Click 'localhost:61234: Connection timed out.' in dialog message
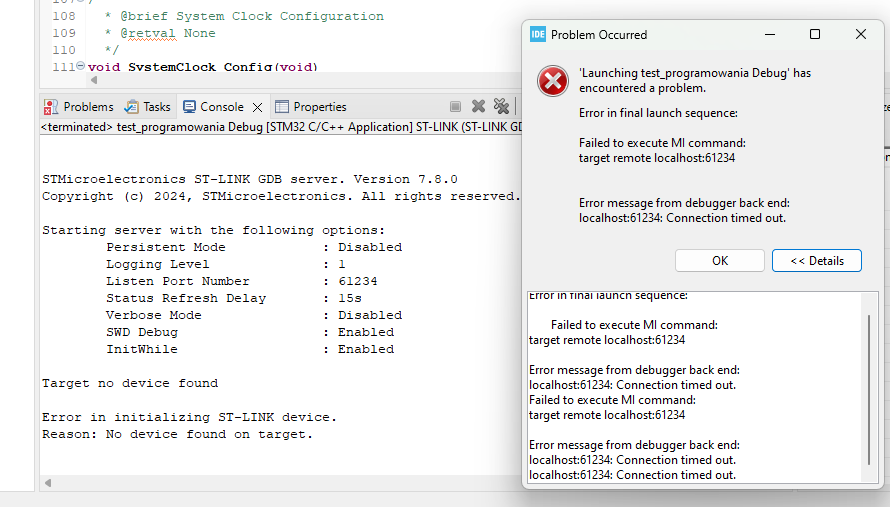This screenshot has width=890, height=507. click(682, 218)
